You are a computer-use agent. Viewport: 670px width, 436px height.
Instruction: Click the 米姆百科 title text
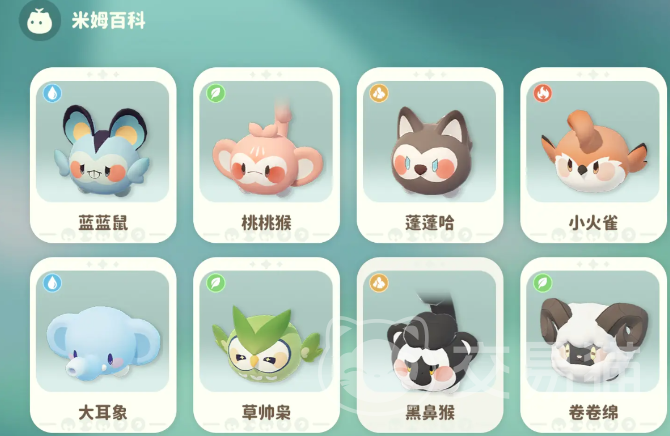pos(109,21)
